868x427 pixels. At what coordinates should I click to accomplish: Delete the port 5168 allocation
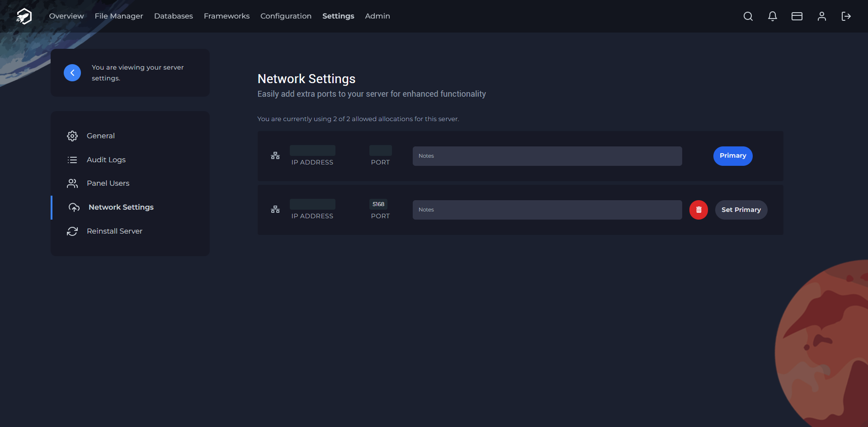(x=698, y=210)
